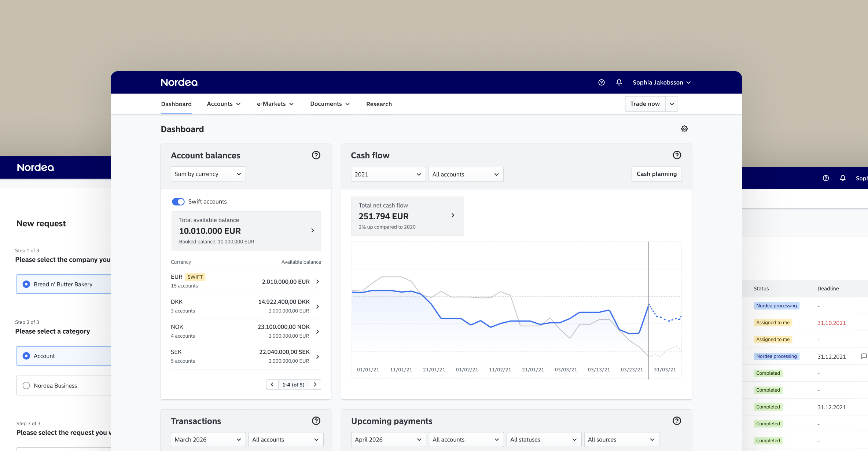Open help icon in main Nordea header
Image resolution: width=868 pixels, height=451 pixels.
[602, 82]
